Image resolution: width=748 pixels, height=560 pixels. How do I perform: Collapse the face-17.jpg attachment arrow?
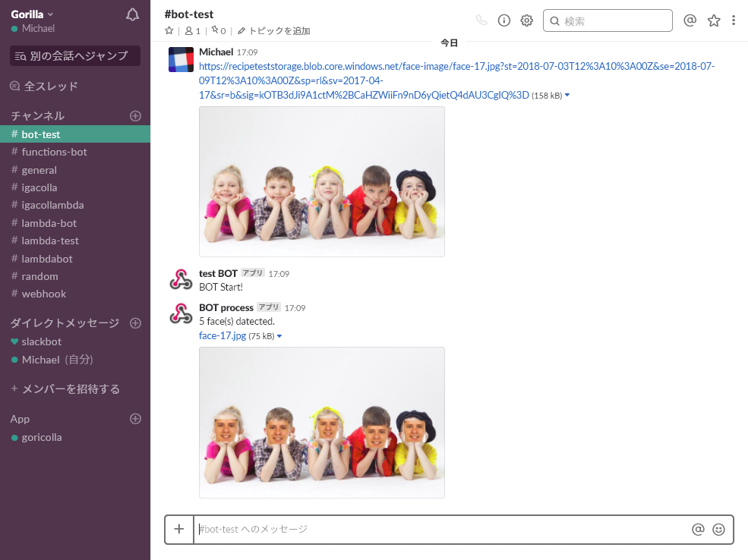[x=279, y=336]
